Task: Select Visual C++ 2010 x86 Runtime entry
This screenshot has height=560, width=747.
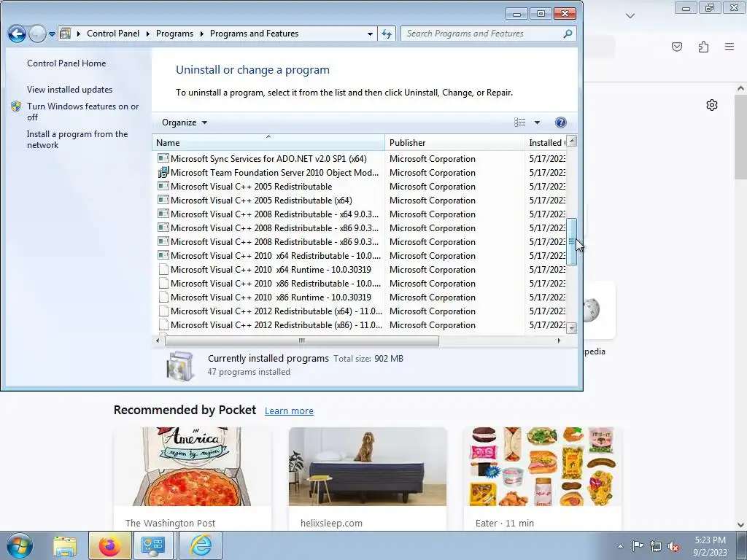Action: pos(360,297)
